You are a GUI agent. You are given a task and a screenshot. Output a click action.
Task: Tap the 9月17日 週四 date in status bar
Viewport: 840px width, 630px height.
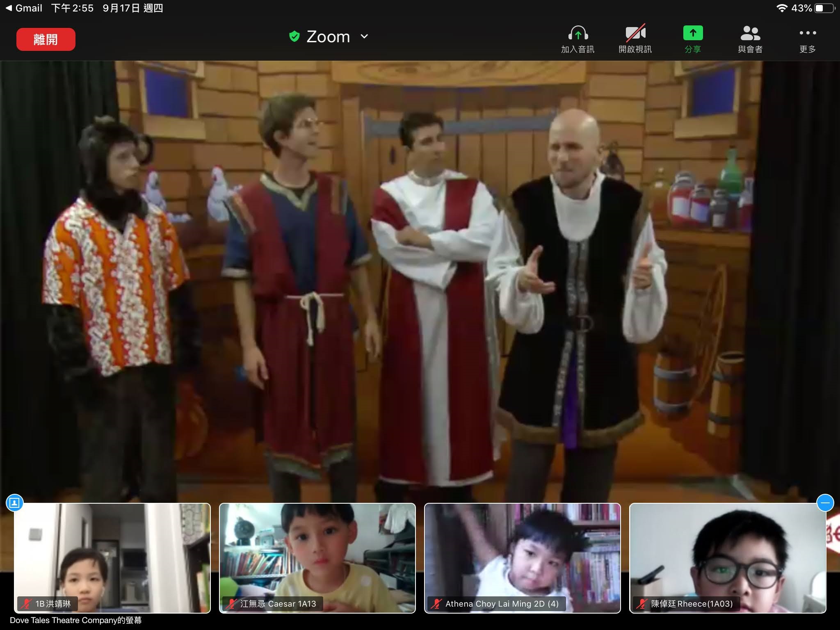click(133, 8)
